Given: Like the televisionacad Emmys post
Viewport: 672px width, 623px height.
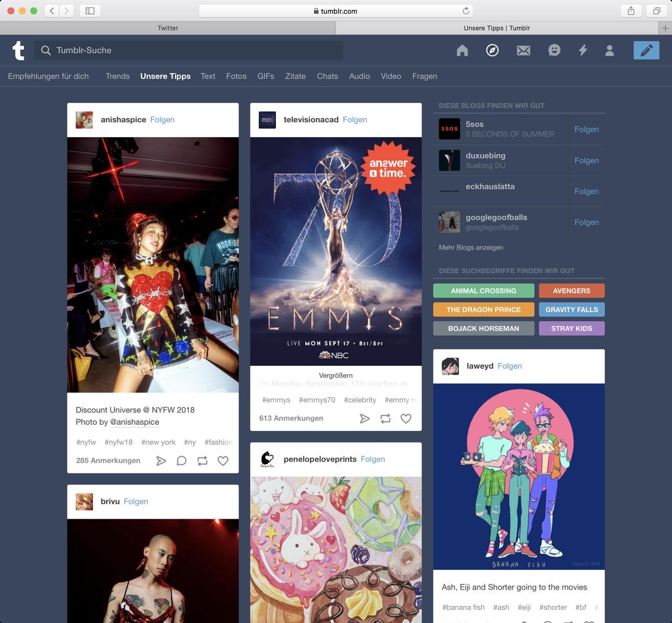Looking at the screenshot, I should pyautogui.click(x=406, y=419).
